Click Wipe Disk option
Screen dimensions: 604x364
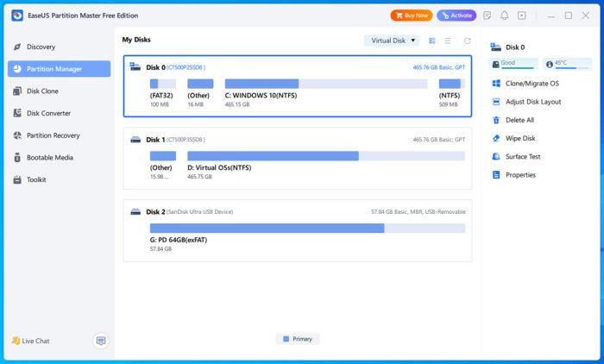click(520, 138)
